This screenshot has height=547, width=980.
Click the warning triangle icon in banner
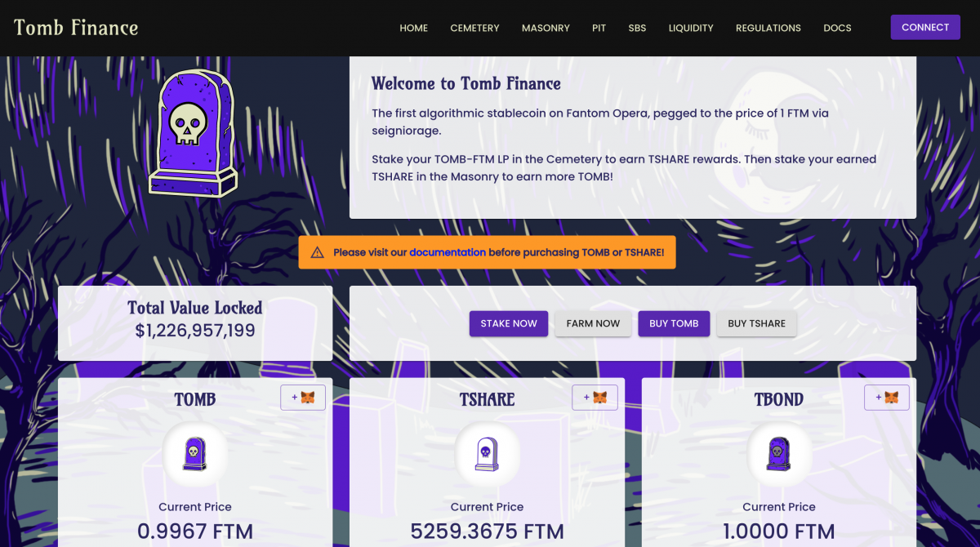[318, 252]
